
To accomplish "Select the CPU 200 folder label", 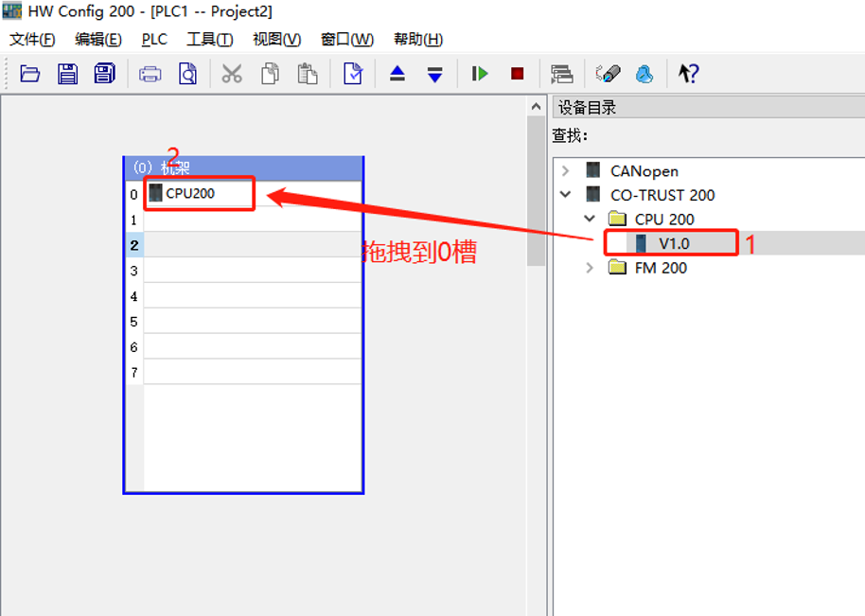I will (664, 220).
